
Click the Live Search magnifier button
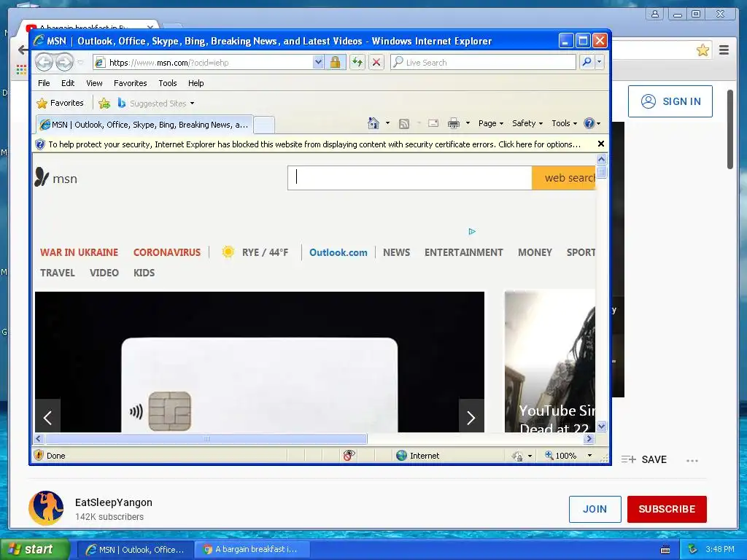click(587, 63)
